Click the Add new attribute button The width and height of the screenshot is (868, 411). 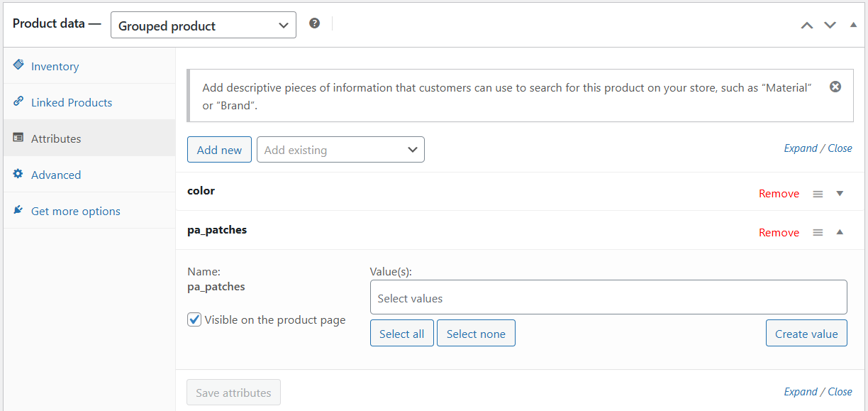tap(219, 149)
